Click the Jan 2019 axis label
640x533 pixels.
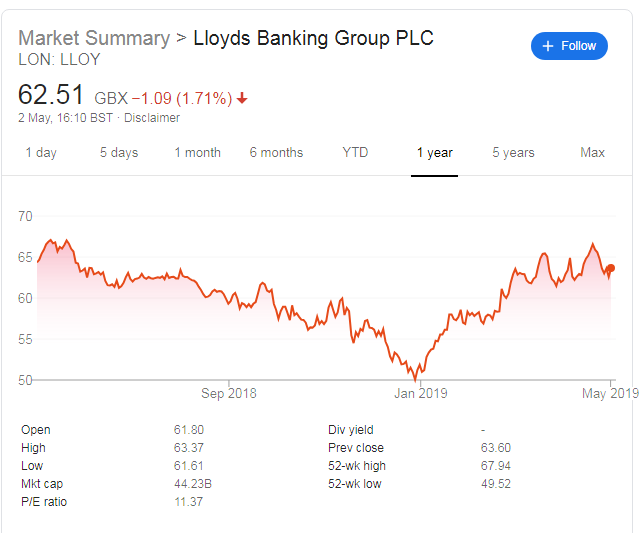tap(419, 393)
